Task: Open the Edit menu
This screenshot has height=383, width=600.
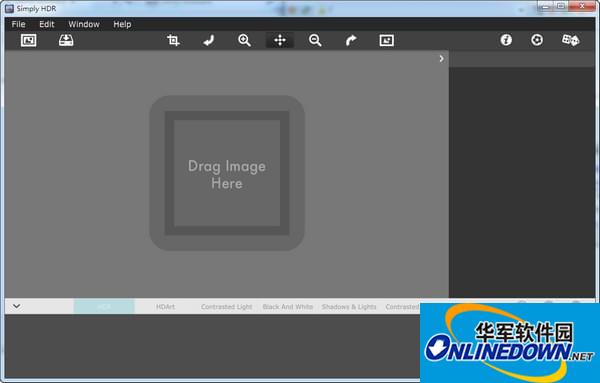Action: point(47,24)
